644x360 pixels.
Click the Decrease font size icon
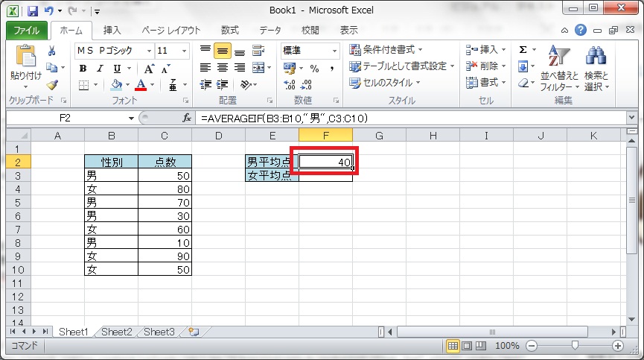pos(165,69)
